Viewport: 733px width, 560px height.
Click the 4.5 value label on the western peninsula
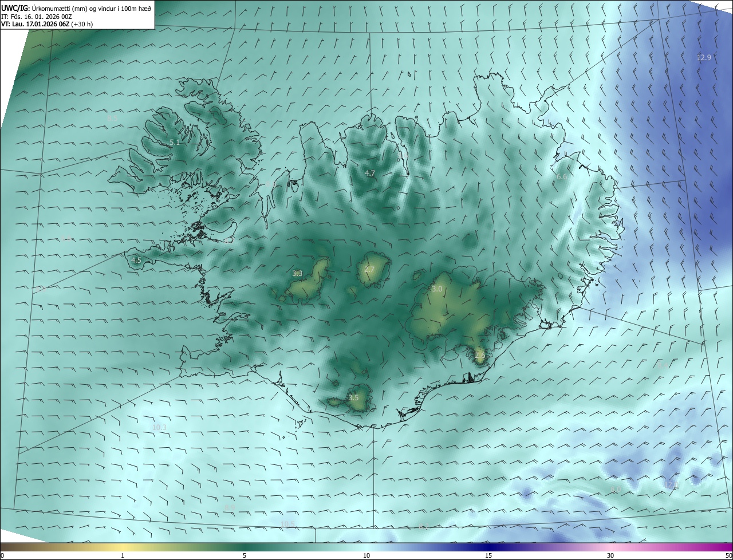pos(136,260)
